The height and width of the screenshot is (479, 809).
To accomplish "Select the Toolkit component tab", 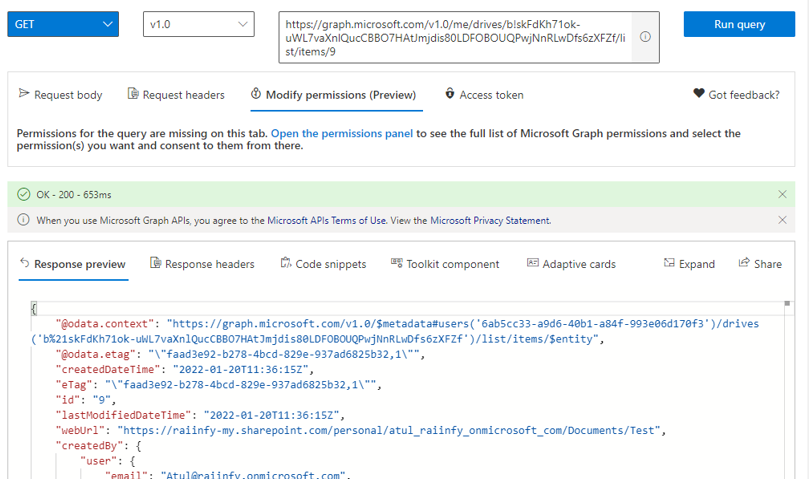I will (x=445, y=264).
